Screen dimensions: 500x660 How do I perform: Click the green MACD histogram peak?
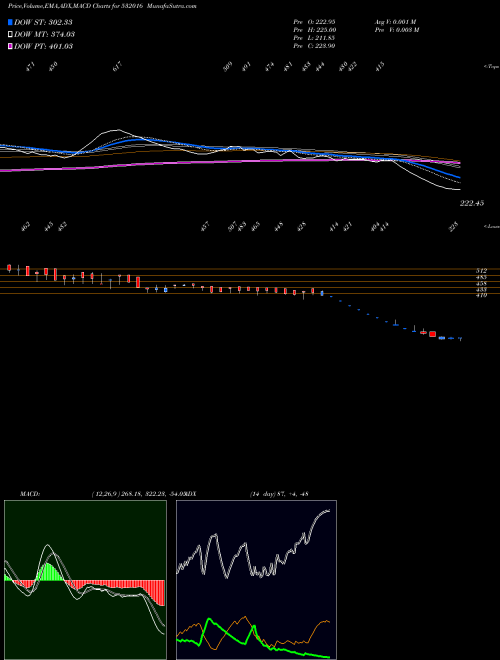pyautogui.click(x=48, y=572)
